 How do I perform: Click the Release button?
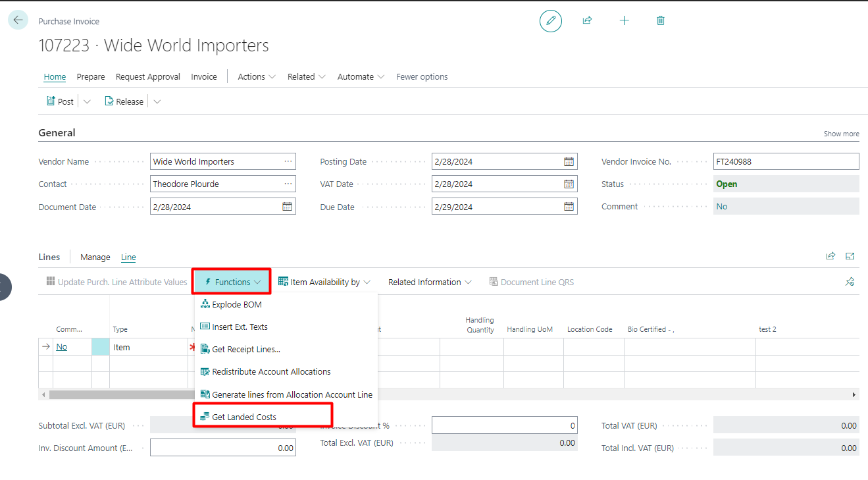[x=124, y=102]
